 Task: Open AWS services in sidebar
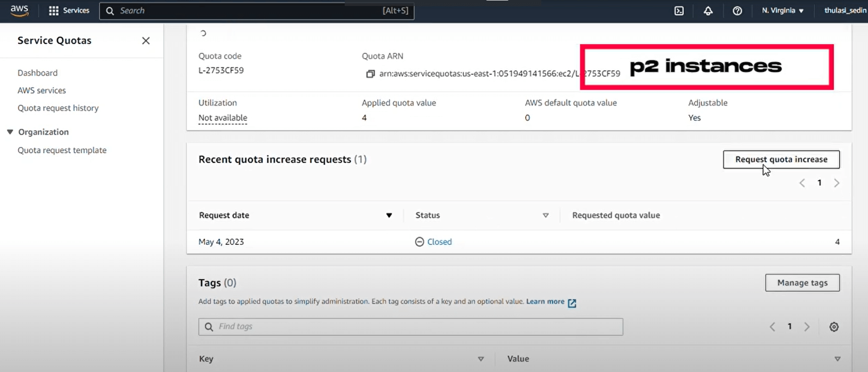tap(42, 90)
